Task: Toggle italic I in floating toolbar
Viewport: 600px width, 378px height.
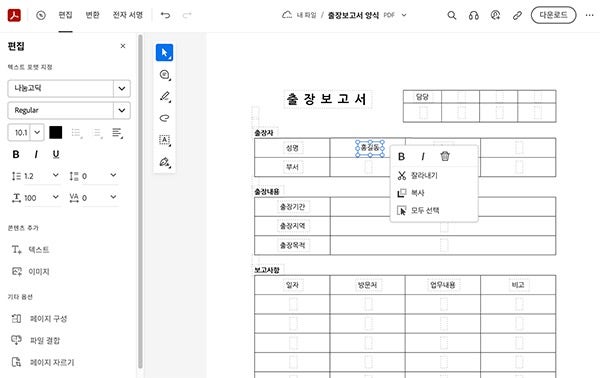Action: point(423,156)
